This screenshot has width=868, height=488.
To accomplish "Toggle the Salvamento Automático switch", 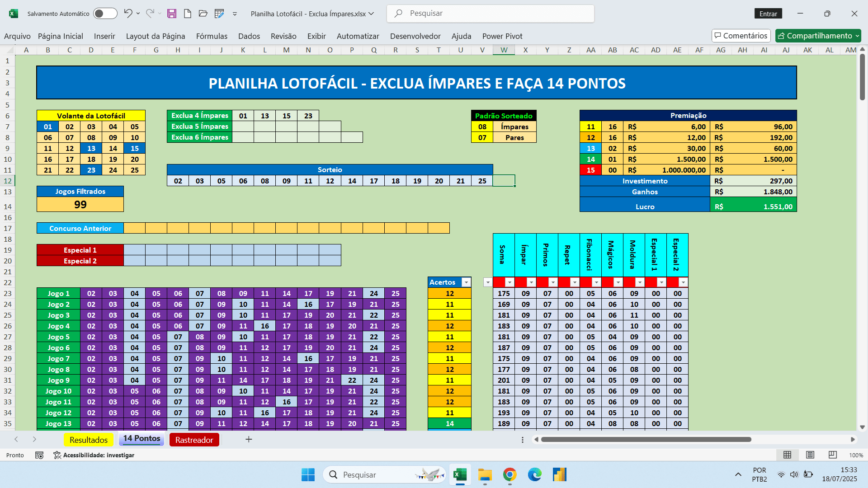I will pyautogui.click(x=105, y=14).
